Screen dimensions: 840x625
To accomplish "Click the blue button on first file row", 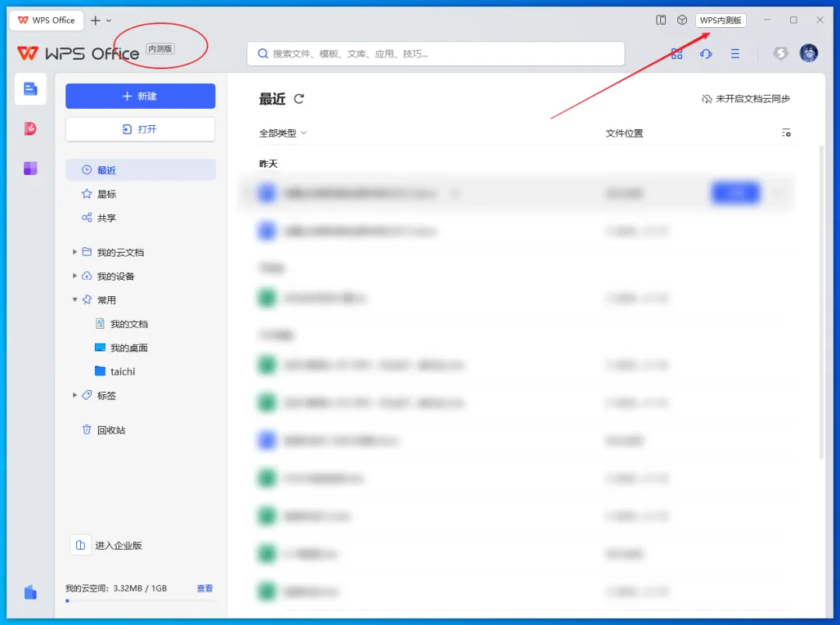I will tap(736, 193).
